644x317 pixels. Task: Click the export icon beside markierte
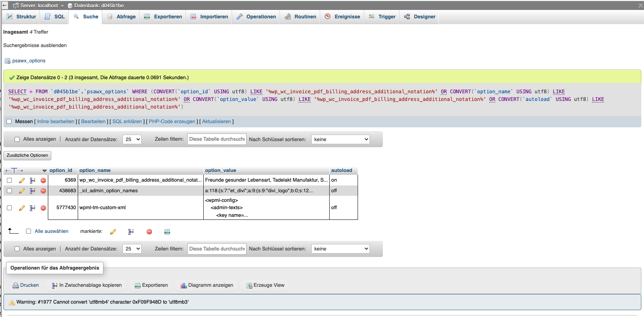tap(167, 232)
